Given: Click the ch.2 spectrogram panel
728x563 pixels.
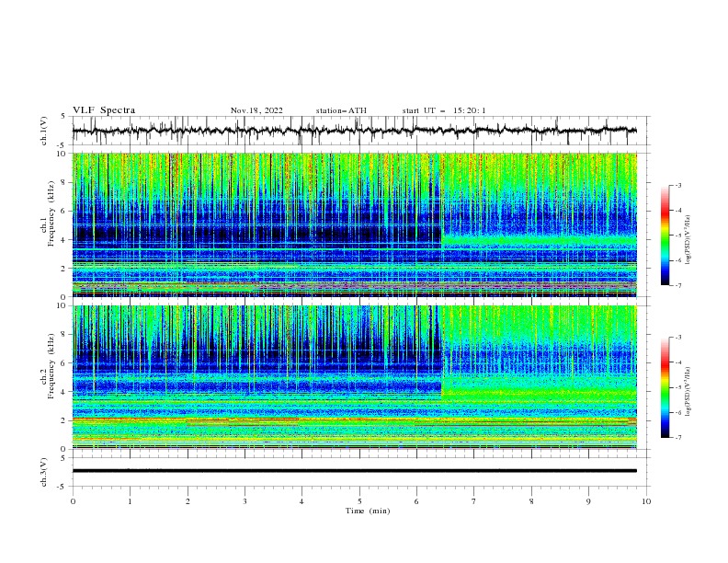Looking at the screenshot, I should [354, 377].
